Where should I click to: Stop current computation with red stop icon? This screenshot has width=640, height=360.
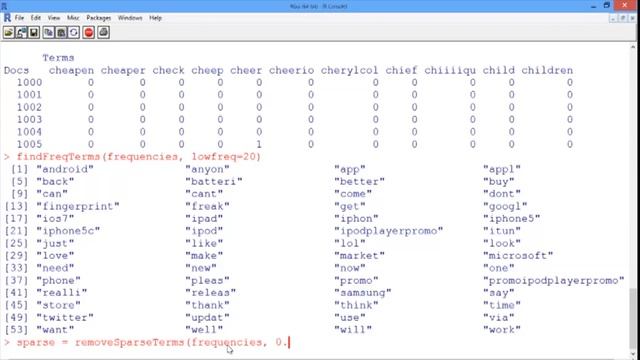[x=89, y=33]
